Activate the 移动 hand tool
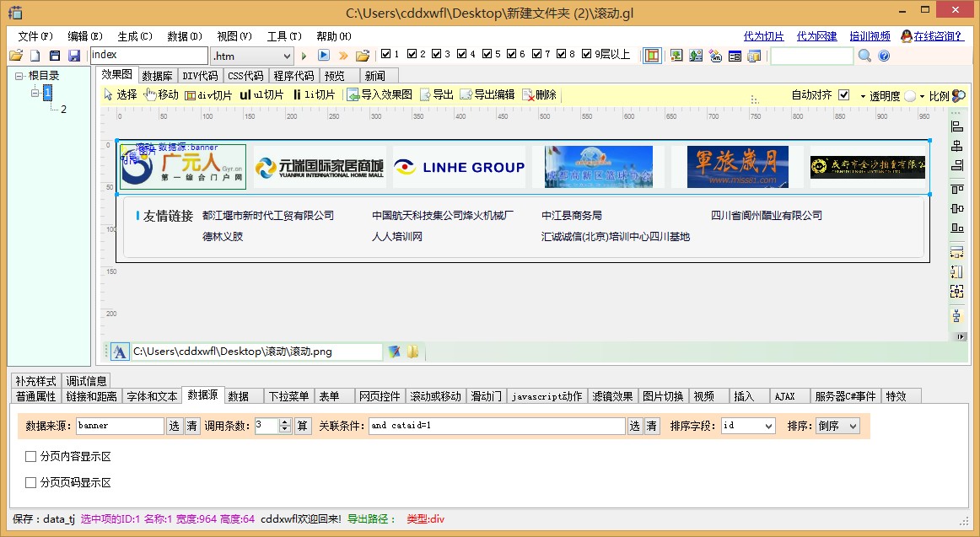980x537 pixels. tap(161, 94)
